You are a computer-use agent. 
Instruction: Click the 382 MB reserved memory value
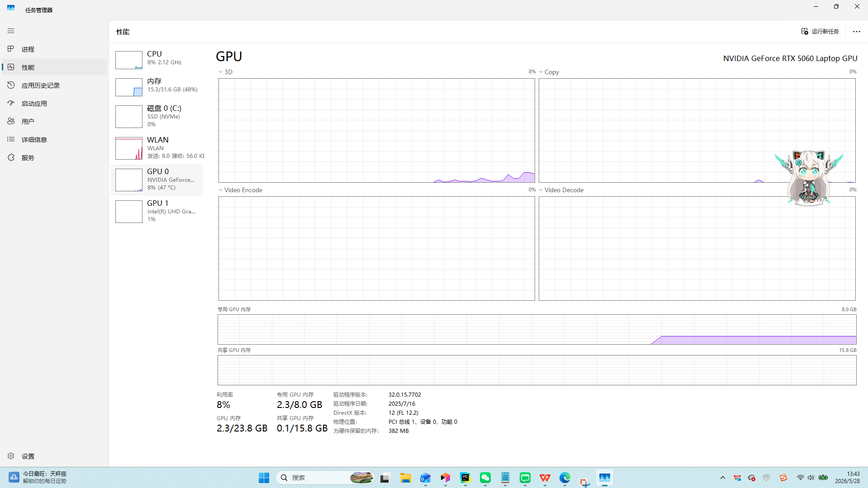click(398, 431)
